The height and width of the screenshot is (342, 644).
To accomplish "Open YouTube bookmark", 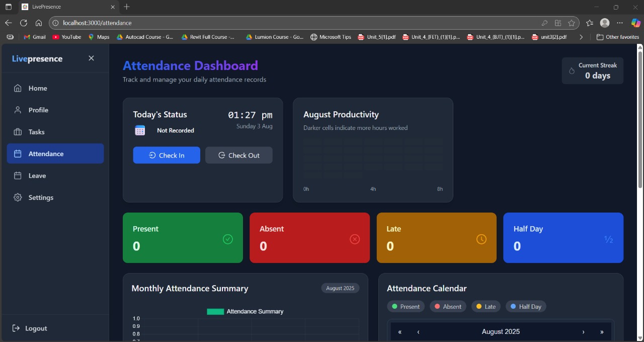I will click(67, 37).
